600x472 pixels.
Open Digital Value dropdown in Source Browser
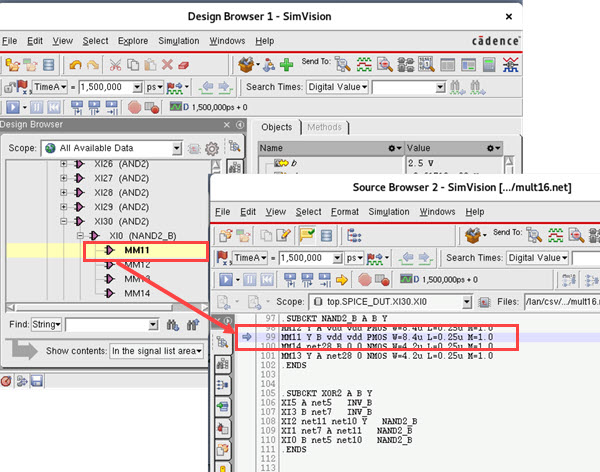coord(537,258)
